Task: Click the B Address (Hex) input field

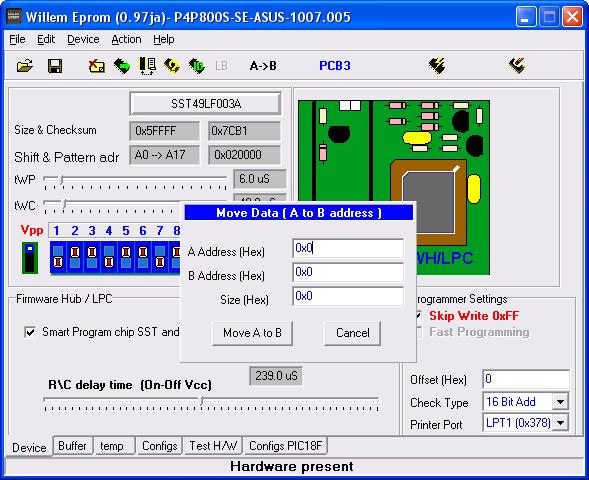Action: coord(348,272)
